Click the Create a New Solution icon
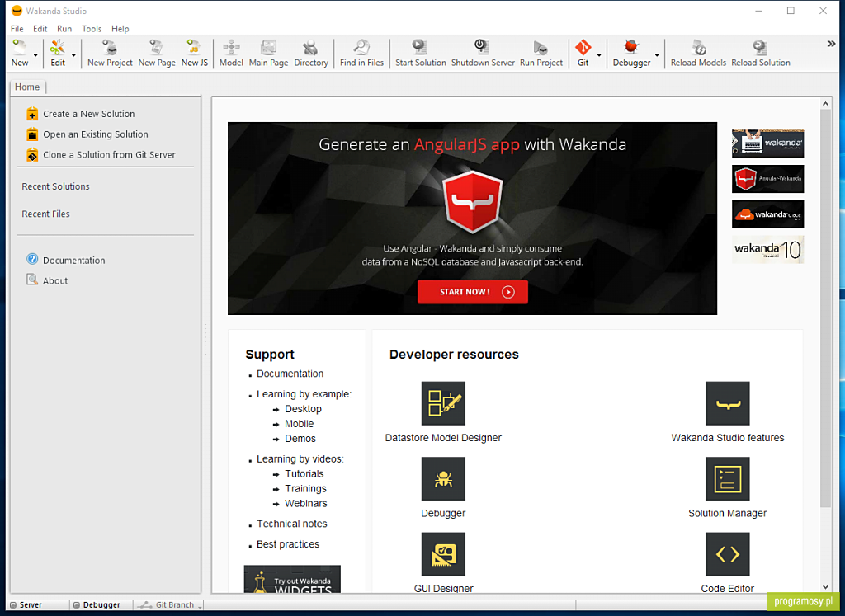 [x=32, y=114]
